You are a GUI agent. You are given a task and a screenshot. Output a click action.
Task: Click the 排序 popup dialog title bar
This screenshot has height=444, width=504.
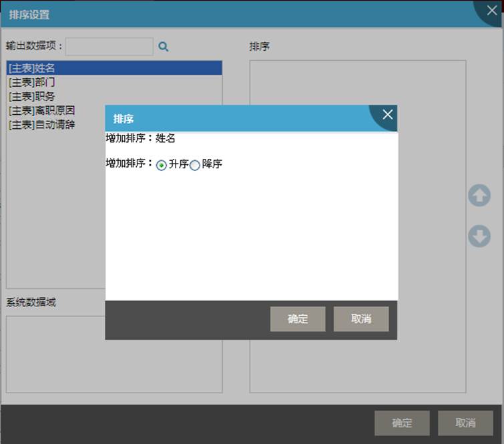pyautogui.click(x=234, y=119)
